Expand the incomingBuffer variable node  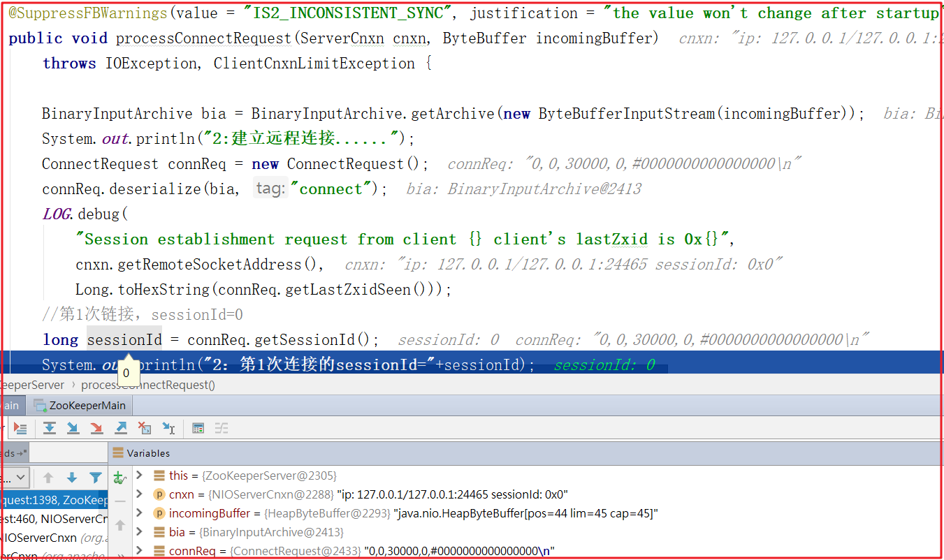(x=140, y=513)
